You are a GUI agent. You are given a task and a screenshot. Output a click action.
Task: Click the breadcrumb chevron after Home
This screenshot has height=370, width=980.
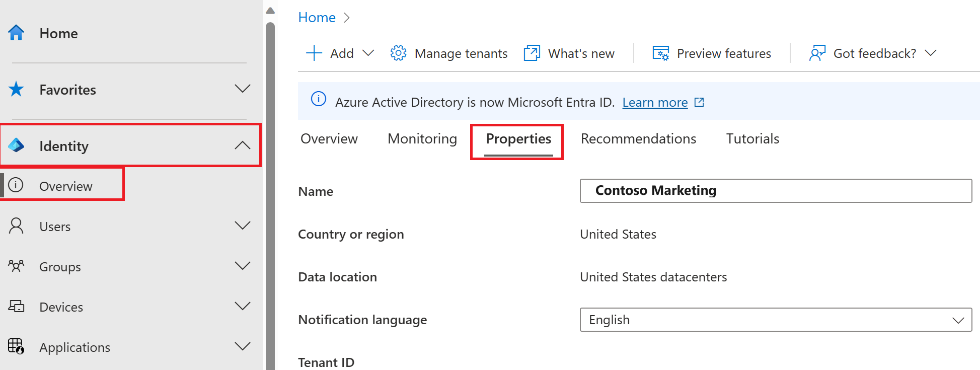point(347,18)
